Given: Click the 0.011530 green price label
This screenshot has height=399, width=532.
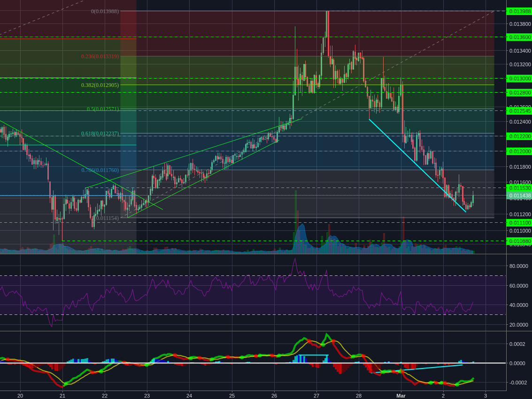Looking at the screenshot, I should (519, 188).
